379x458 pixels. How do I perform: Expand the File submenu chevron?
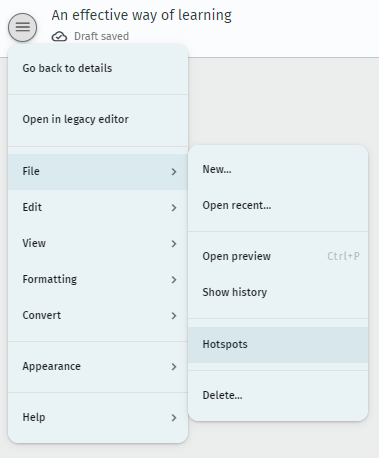pos(174,172)
